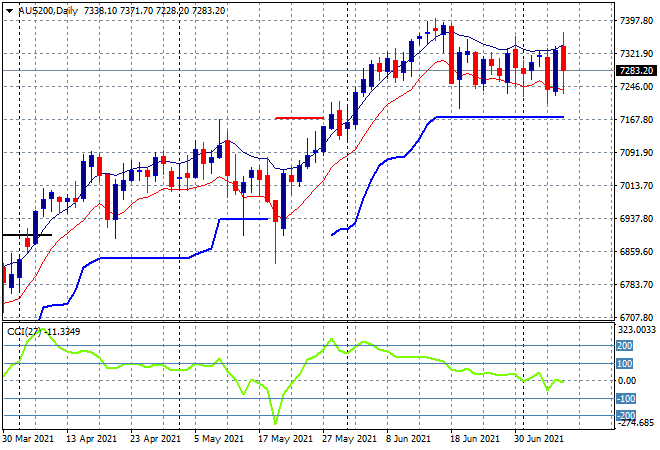Click the 7013.70 price axis label
The image size is (660, 450).
[636, 186]
